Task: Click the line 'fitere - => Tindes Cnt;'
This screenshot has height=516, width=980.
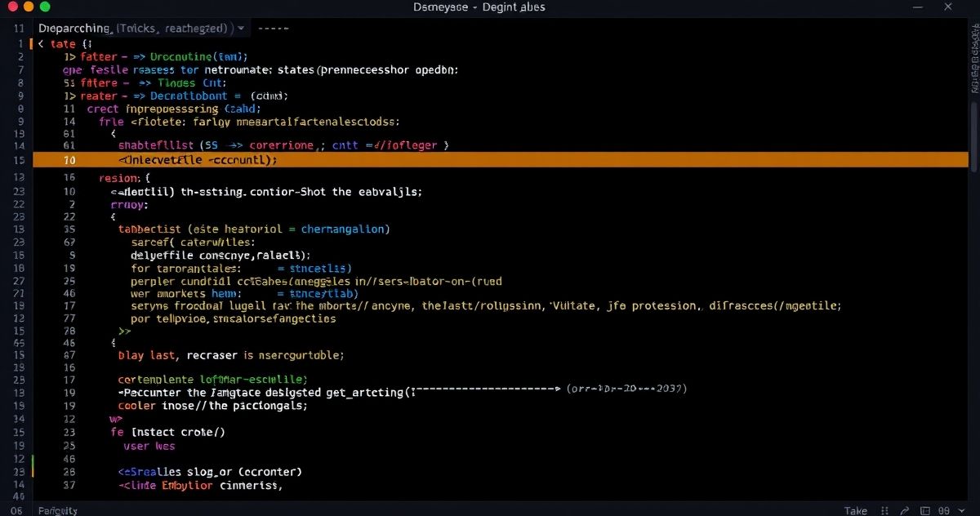Action: (x=153, y=82)
